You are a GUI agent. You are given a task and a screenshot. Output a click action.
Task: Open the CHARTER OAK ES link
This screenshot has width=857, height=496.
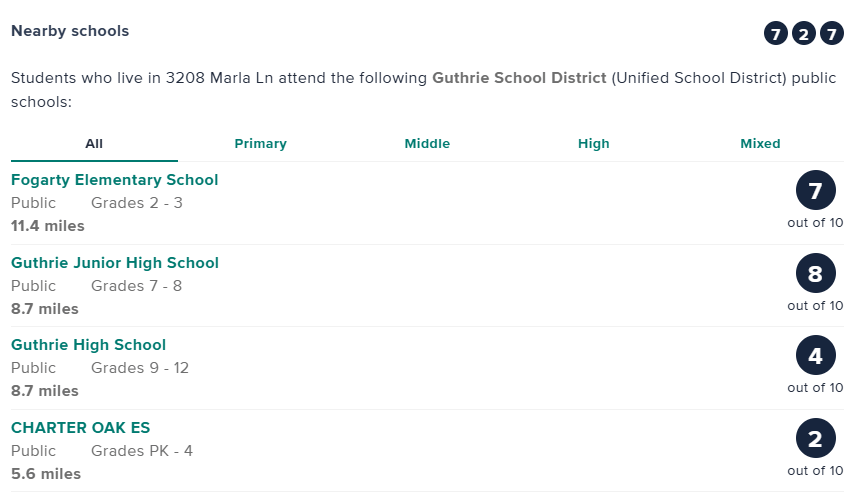tap(81, 428)
